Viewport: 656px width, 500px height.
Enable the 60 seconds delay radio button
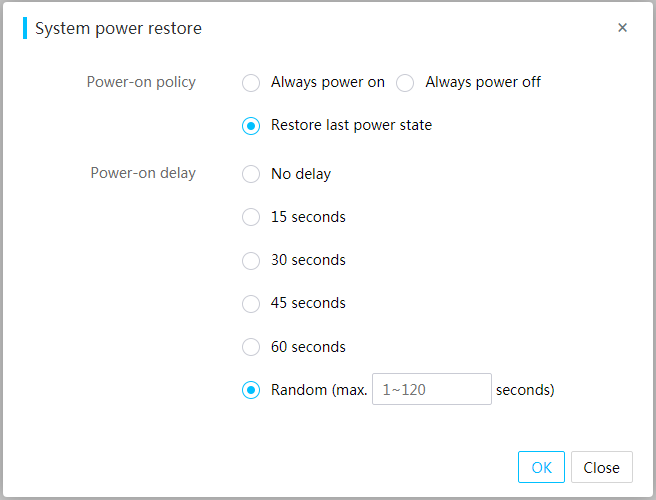click(251, 348)
